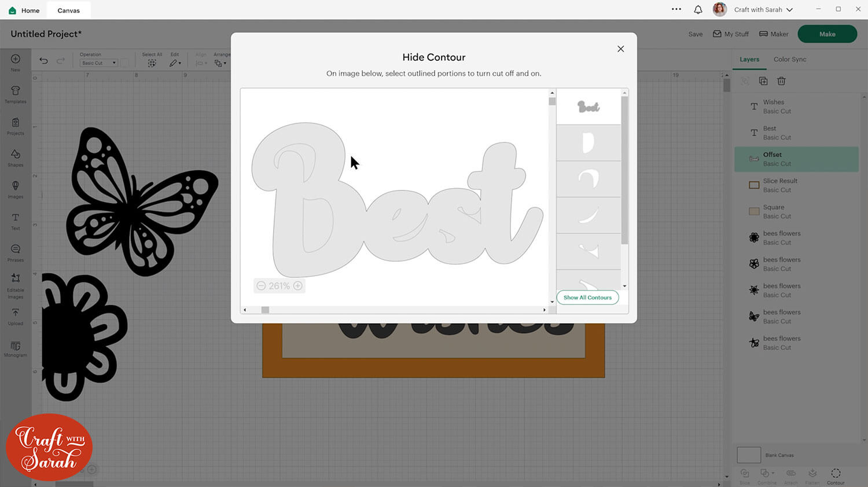Close the Hide Contour dialog

(x=620, y=49)
